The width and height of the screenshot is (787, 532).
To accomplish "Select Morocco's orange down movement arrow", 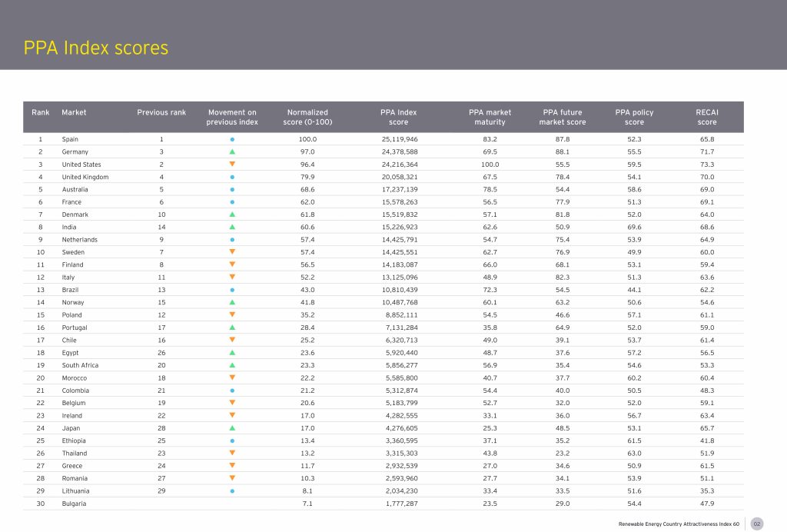I will (x=232, y=378).
